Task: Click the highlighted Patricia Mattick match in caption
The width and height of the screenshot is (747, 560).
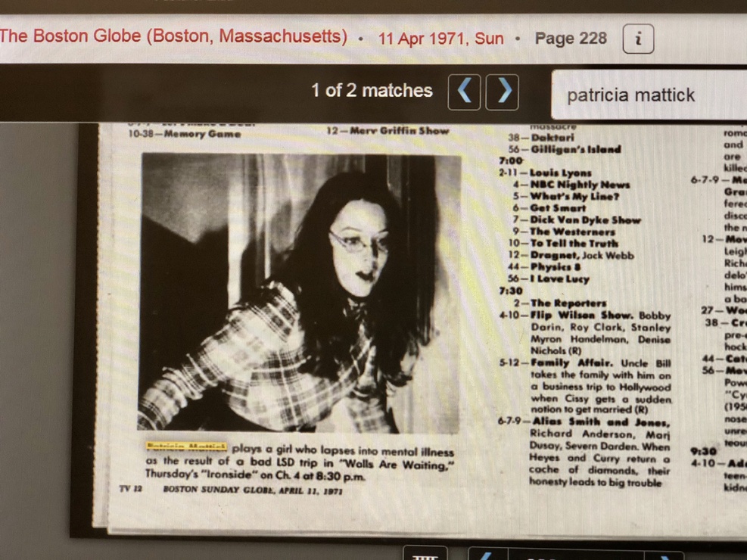Action: (x=186, y=446)
